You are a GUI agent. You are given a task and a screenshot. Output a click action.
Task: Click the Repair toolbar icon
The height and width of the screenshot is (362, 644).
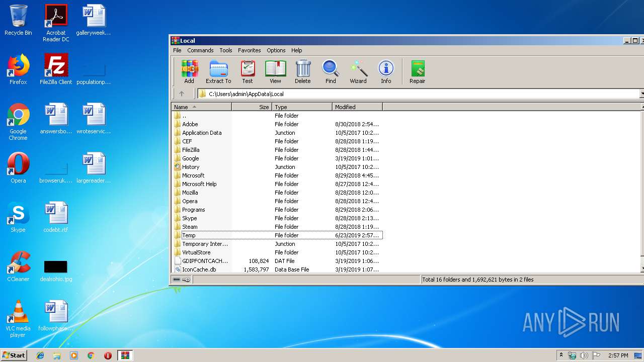click(x=418, y=72)
